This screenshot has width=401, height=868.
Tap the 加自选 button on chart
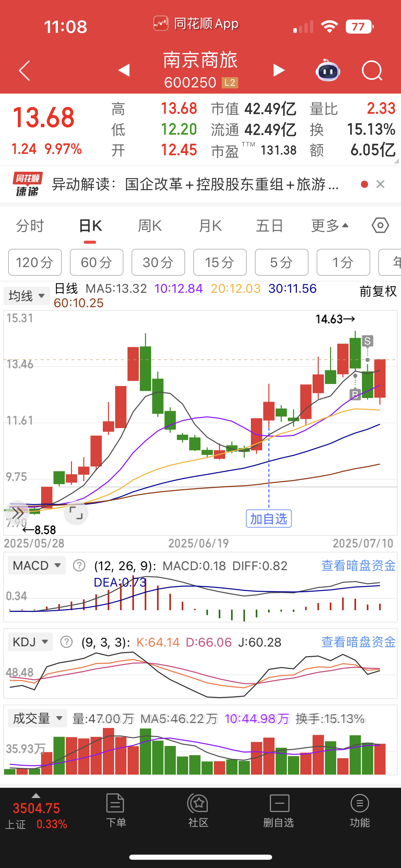coord(269,519)
